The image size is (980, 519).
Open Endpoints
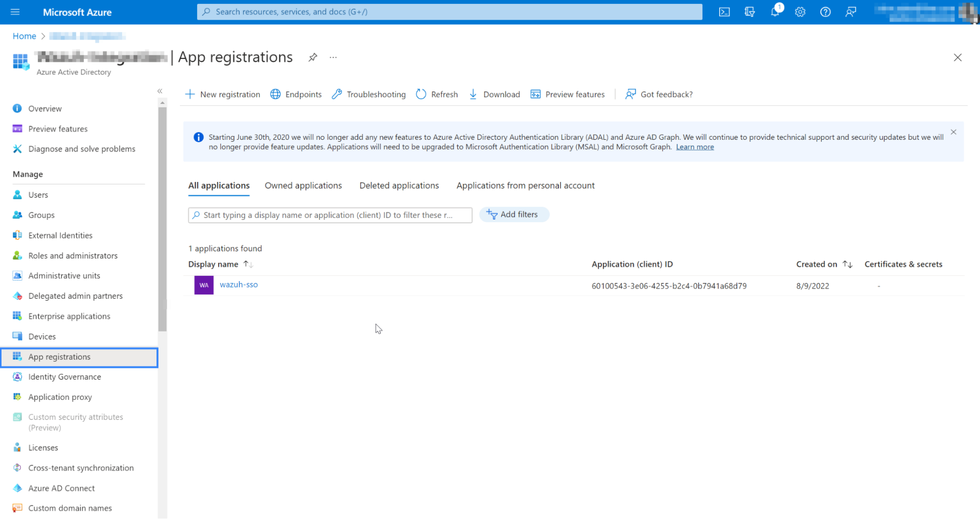click(x=296, y=94)
